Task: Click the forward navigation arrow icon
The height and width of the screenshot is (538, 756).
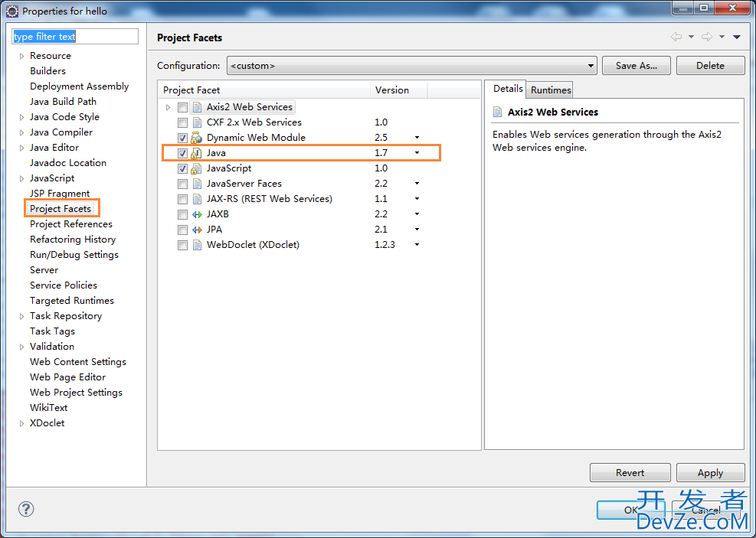Action: pyautogui.click(x=707, y=37)
